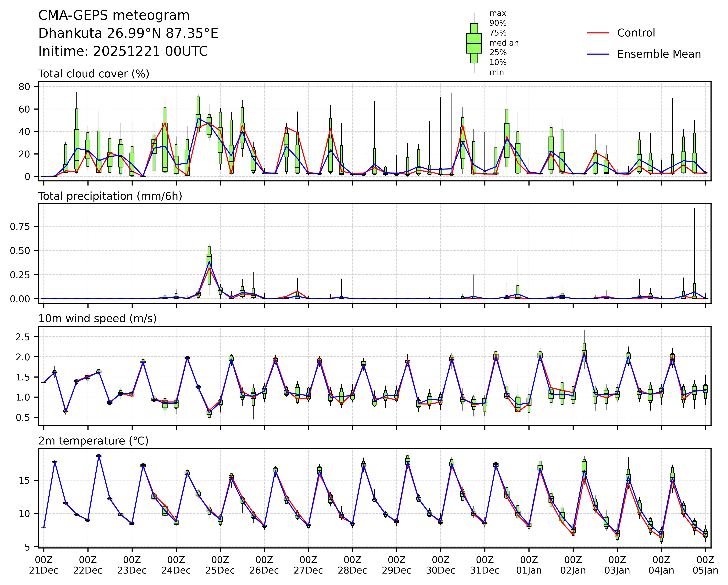
Task: Click the 'Ensemble Mean' legend label
Action: point(659,54)
